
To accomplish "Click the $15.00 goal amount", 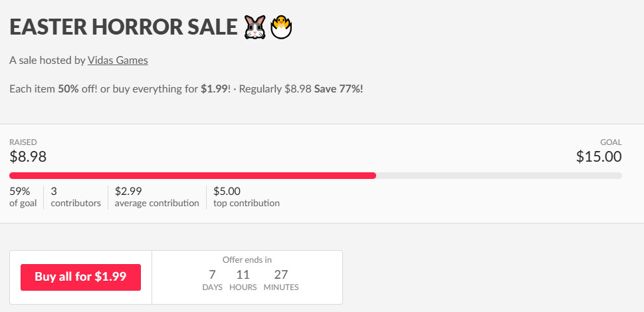I will pos(599,156).
